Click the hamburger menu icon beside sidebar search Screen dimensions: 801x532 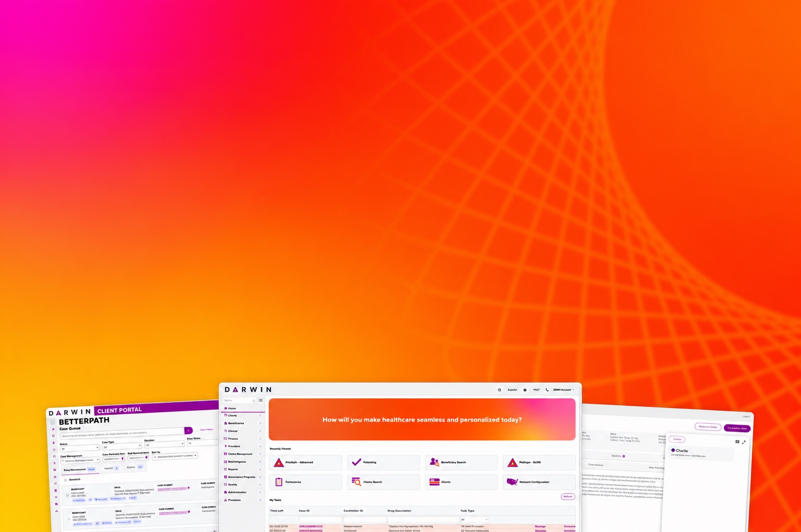261,400
